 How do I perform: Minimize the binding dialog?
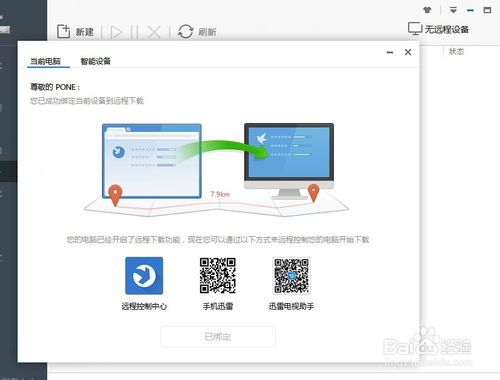[x=390, y=52]
